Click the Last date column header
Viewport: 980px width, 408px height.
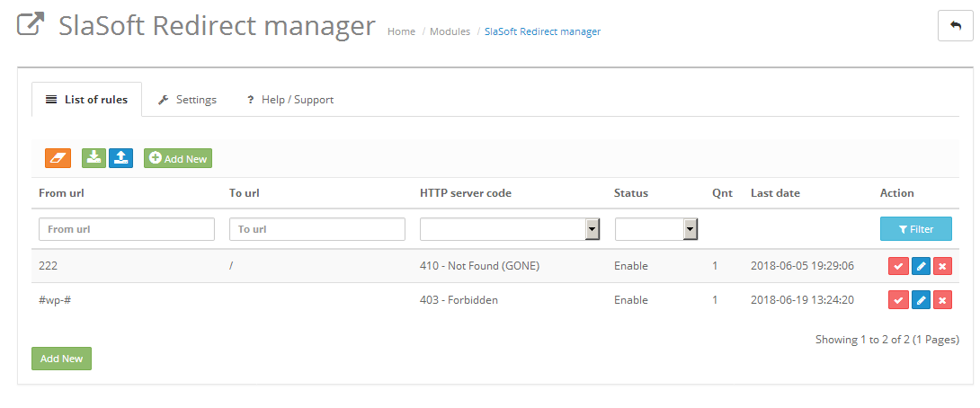(775, 193)
